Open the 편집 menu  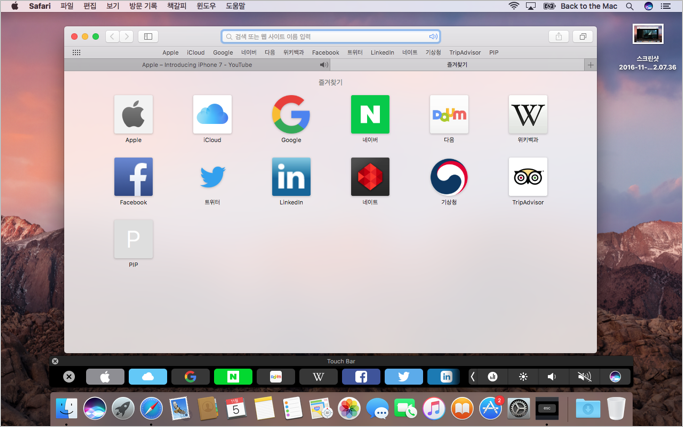click(90, 6)
